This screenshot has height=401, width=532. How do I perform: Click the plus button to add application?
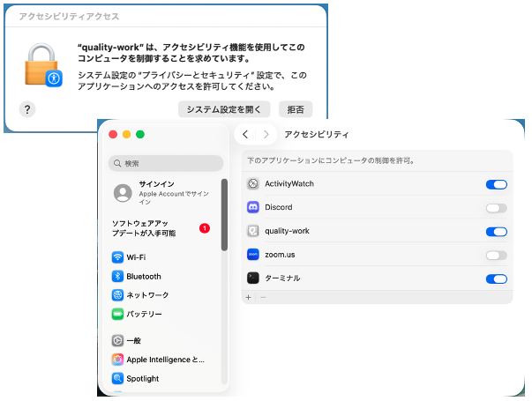point(249,298)
